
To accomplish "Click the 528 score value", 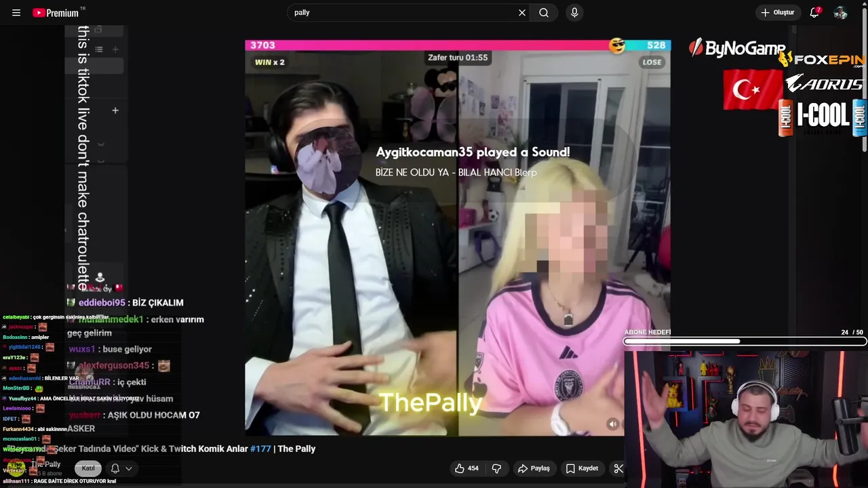I will click(x=656, y=45).
